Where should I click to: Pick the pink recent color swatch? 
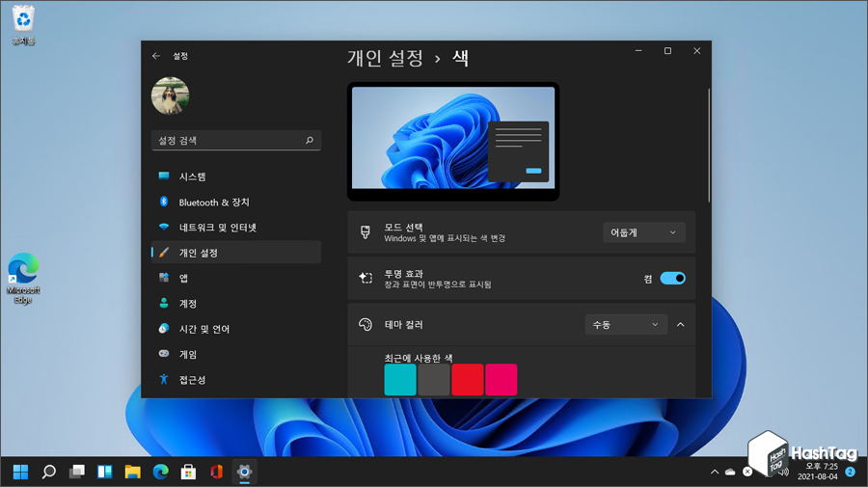tap(501, 380)
